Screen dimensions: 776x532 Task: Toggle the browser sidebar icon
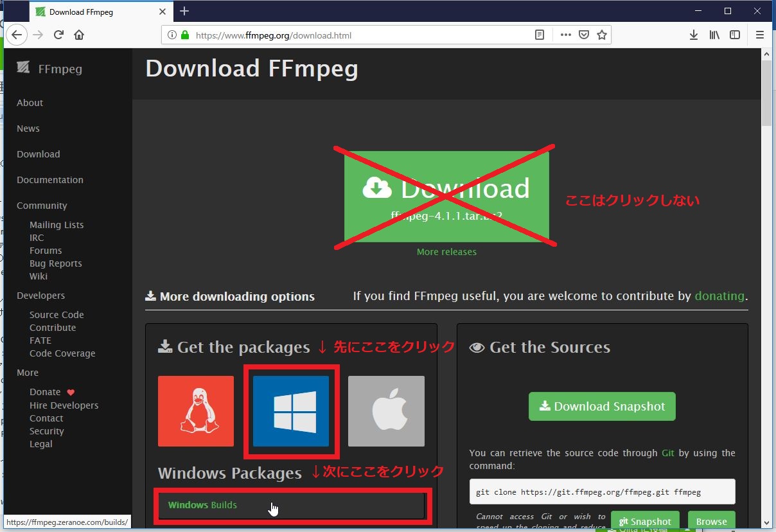pyautogui.click(x=735, y=35)
